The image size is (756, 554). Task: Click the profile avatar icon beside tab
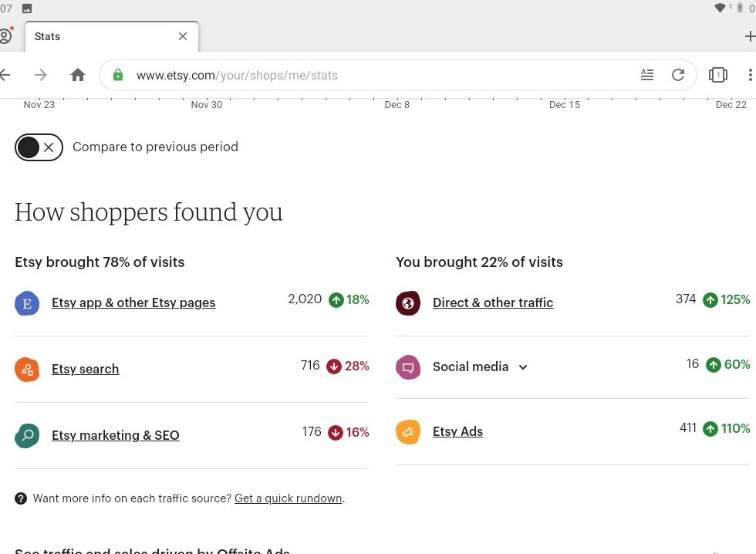pos(5,36)
